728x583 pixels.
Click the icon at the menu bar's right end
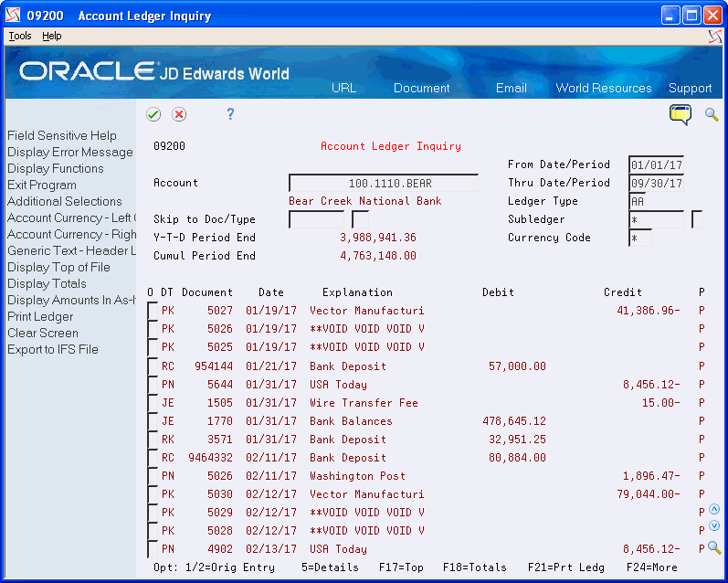[715, 37]
